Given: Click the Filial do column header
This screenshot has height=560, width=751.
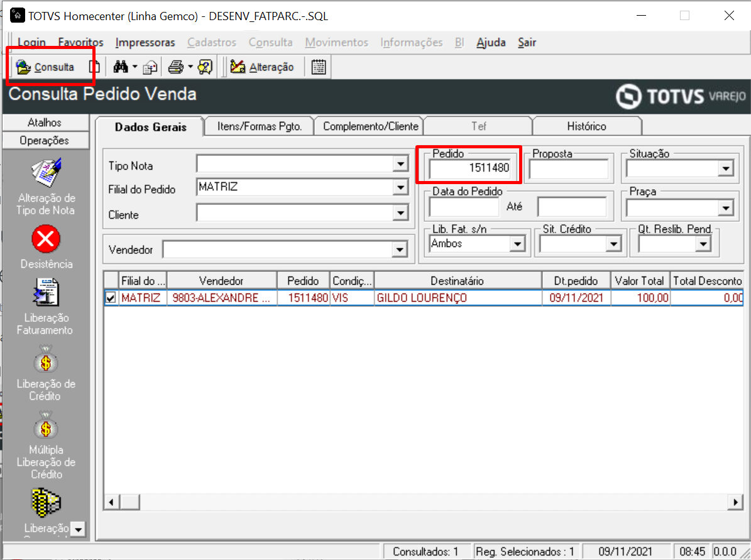Looking at the screenshot, I should pos(143,281).
